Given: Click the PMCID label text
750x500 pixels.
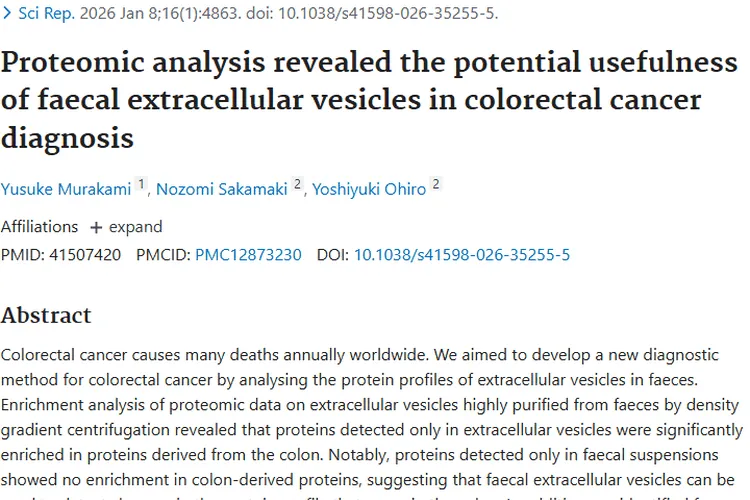Looking at the screenshot, I should pos(163,255).
